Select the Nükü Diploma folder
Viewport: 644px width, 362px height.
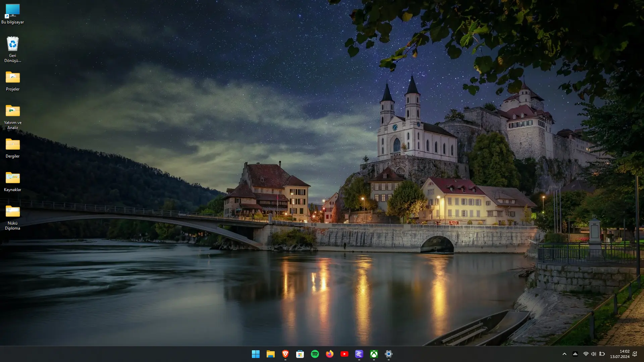pyautogui.click(x=12, y=217)
